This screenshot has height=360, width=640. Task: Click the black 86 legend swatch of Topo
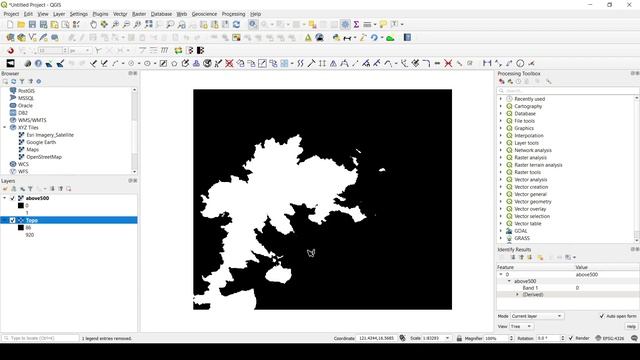pyautogui.click(x=21, y=227)
